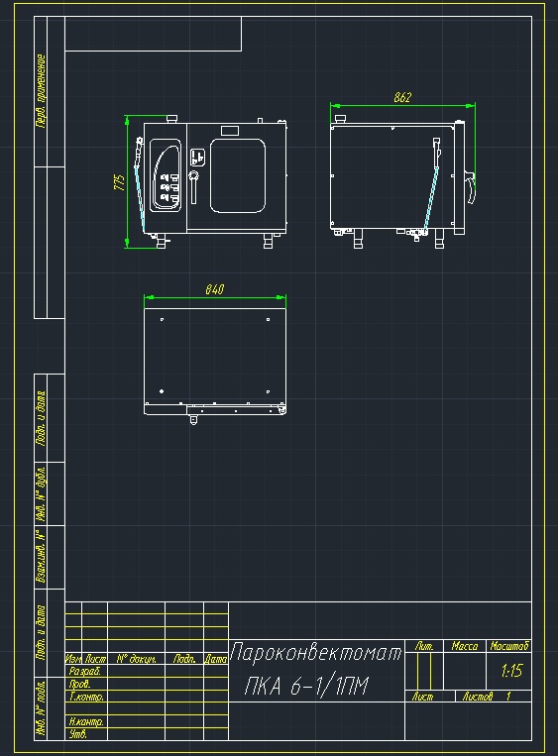The image size is (558, 756).
Task: Select the Дата column header
Action: 216,659
